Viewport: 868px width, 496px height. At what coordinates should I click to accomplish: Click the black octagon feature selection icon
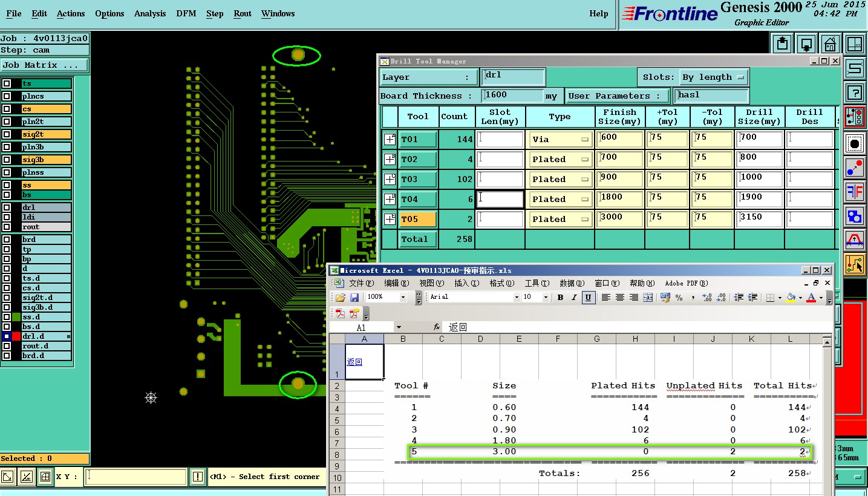point(854,144)
